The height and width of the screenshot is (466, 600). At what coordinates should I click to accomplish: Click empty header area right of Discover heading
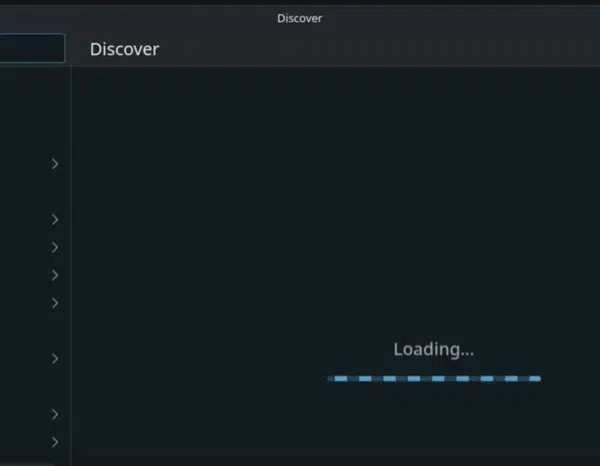coord(379,49)
